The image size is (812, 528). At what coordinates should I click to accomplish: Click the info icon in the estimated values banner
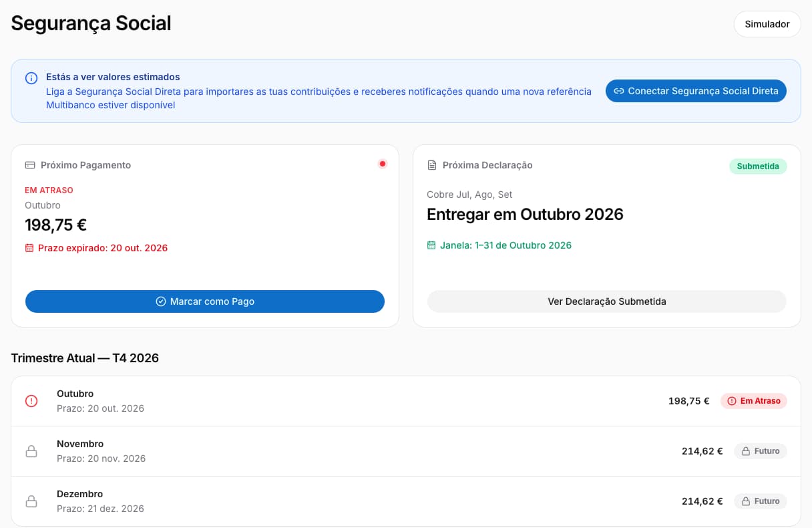coord(31,78)
